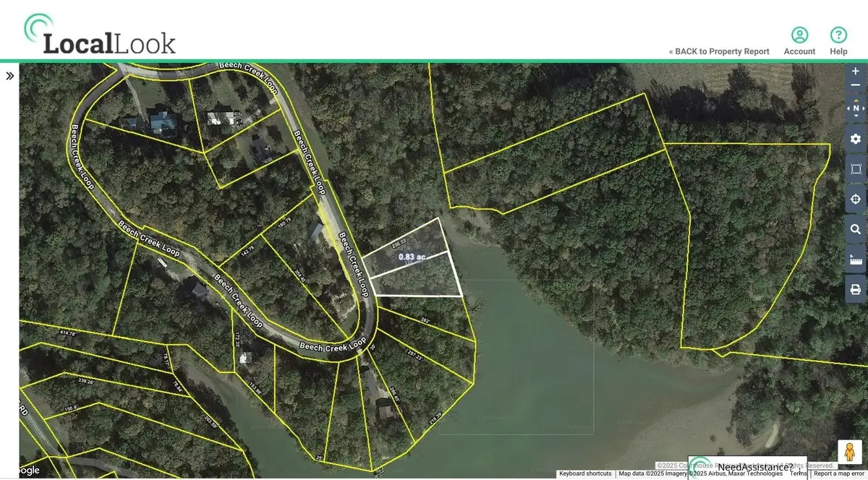Reset map orientation with the compass N
The width and height of the screenshot is (868, 480).
(x=855, y=108)
